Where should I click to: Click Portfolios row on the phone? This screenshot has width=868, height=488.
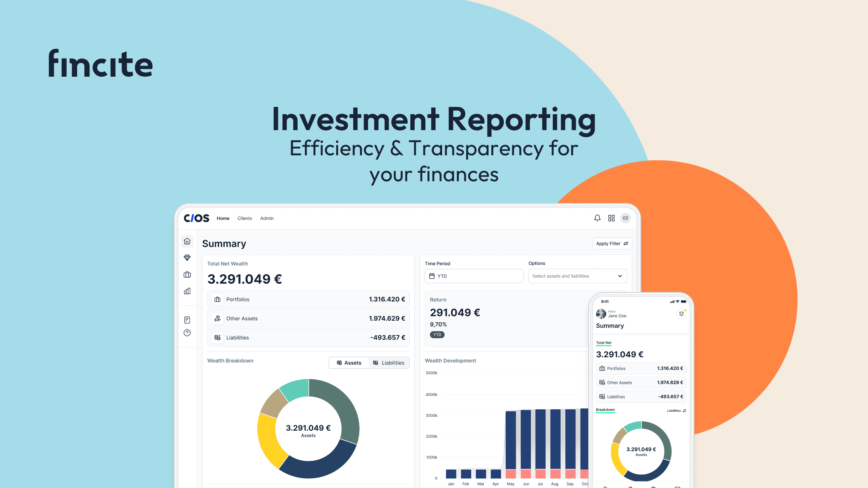click(641, 368)
